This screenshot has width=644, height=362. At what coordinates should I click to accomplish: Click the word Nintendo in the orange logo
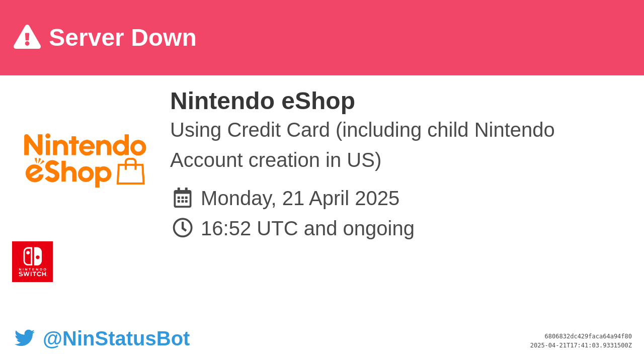pos(85,145)
